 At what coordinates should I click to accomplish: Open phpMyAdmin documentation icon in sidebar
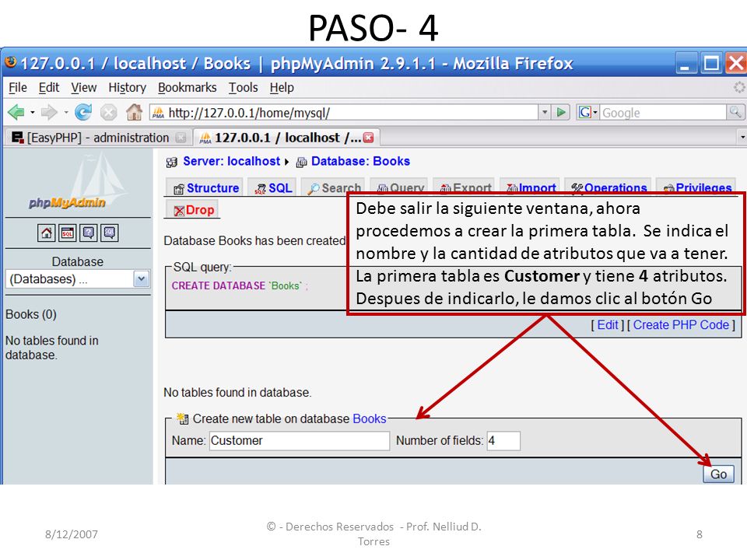pos(88,233)
